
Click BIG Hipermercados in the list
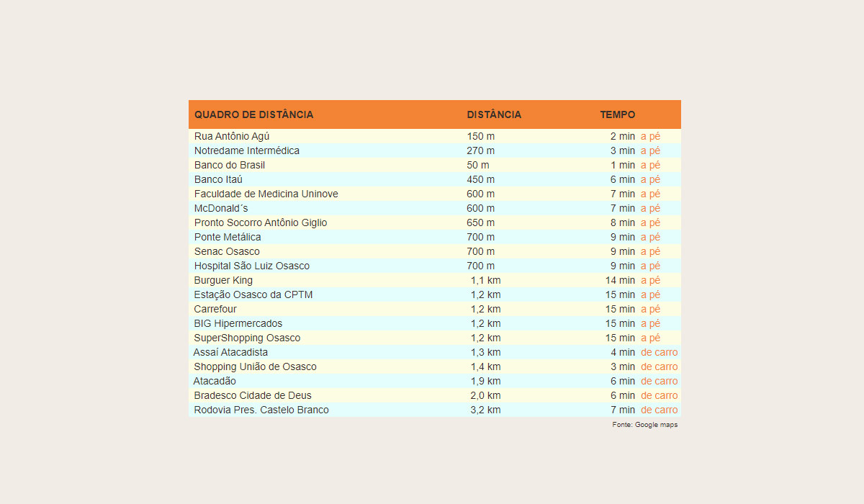[238, 323]
